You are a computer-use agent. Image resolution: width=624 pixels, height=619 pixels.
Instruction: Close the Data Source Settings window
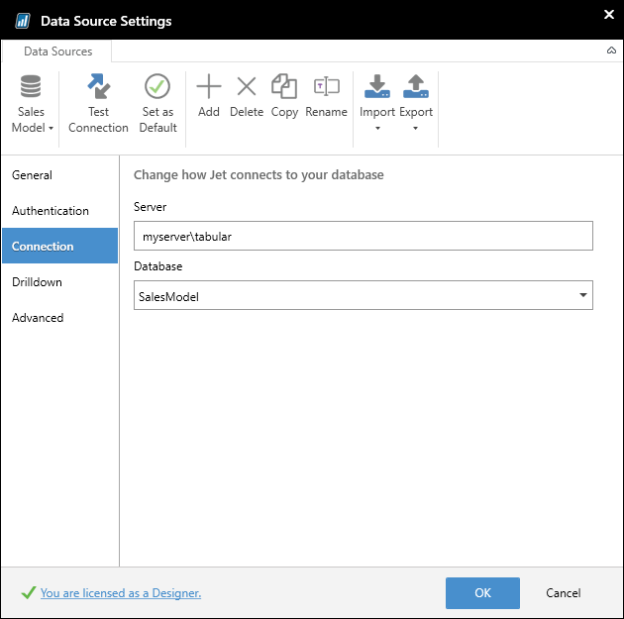(x=608, y=15)
